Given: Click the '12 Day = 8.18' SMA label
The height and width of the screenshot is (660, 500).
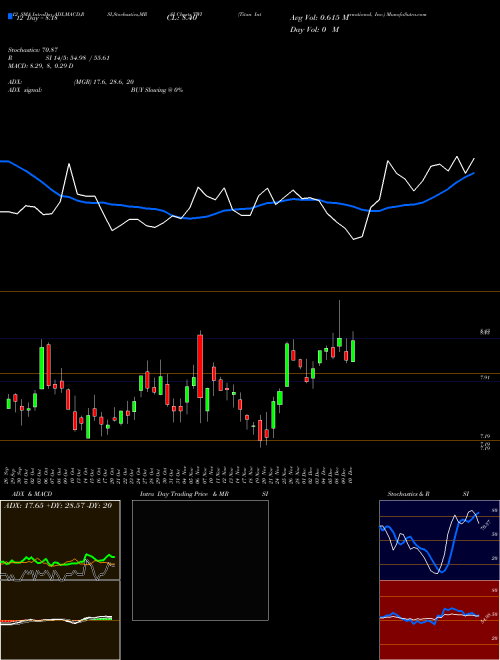Looking at the screenshot, I should (35, 18).
